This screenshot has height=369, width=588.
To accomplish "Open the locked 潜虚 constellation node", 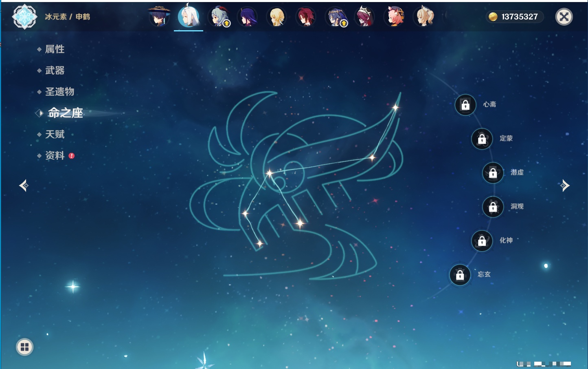I will (x=493, y=173).
